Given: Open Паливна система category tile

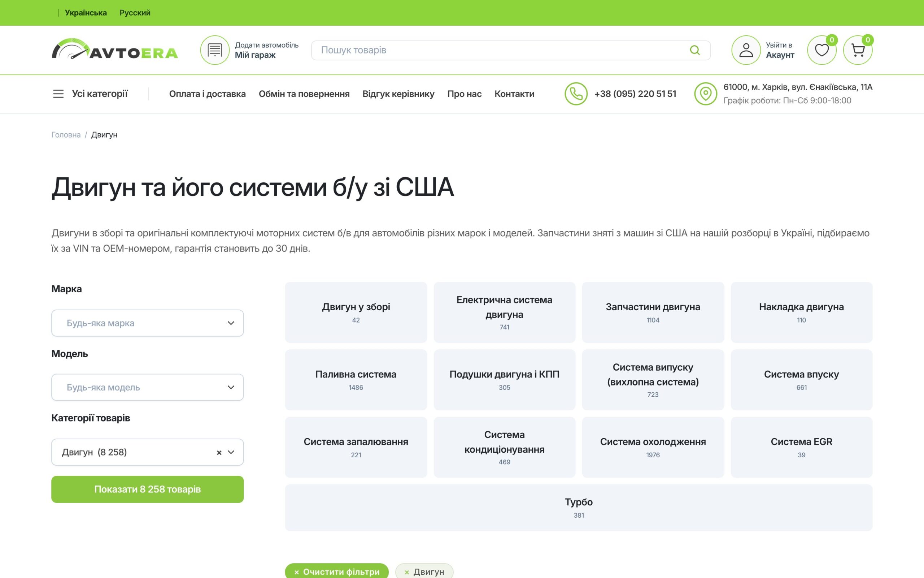Looking at the screenshot, I should [x=356, y=380].
